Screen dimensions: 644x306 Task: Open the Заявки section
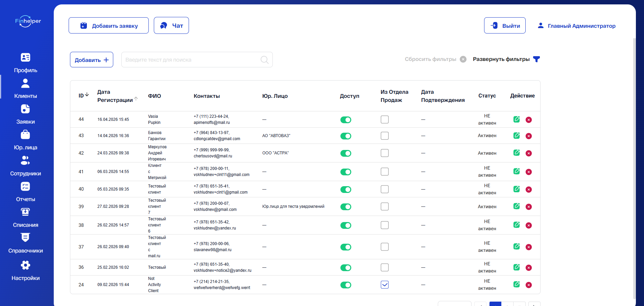tap(26, 114)
